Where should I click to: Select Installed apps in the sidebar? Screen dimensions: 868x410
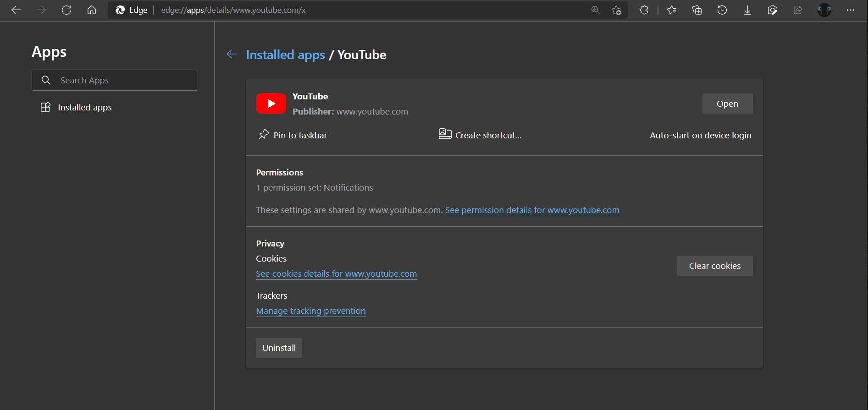point(85,107)
